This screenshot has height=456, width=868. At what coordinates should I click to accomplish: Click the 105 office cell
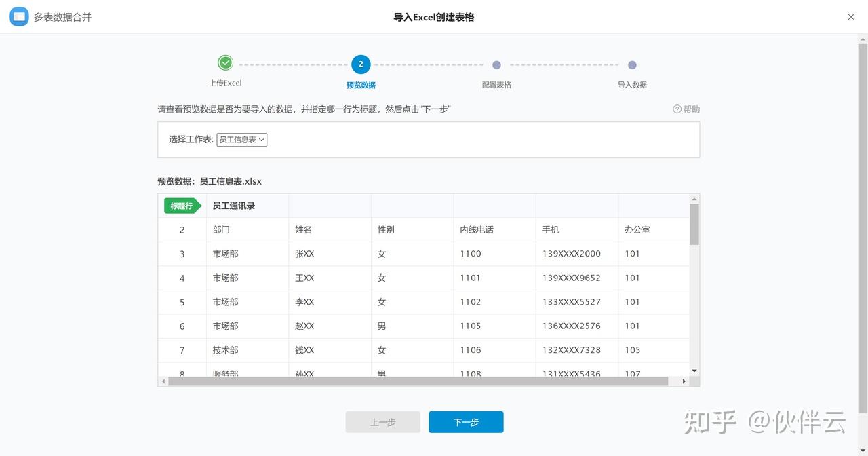pos(654,350)
